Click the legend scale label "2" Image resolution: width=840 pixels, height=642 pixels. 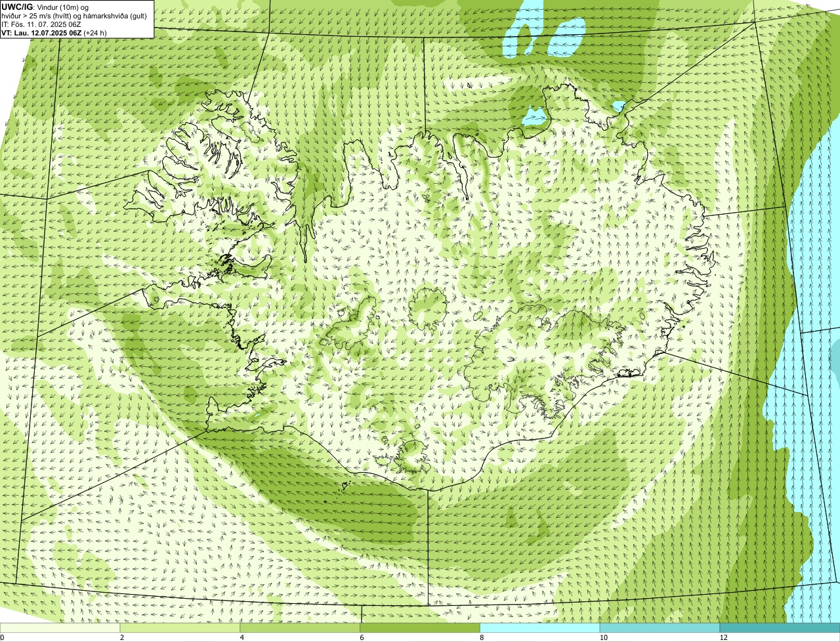(121, 637)
